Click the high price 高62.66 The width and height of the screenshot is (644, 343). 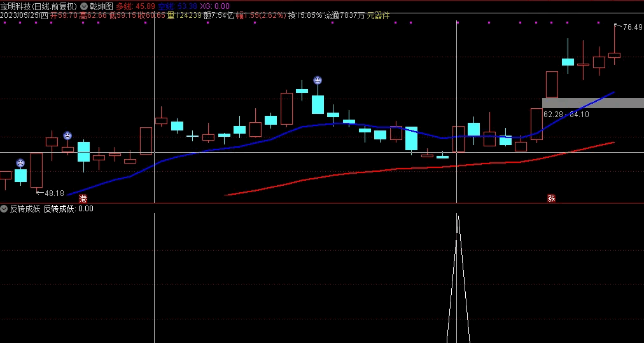[93, 16]
